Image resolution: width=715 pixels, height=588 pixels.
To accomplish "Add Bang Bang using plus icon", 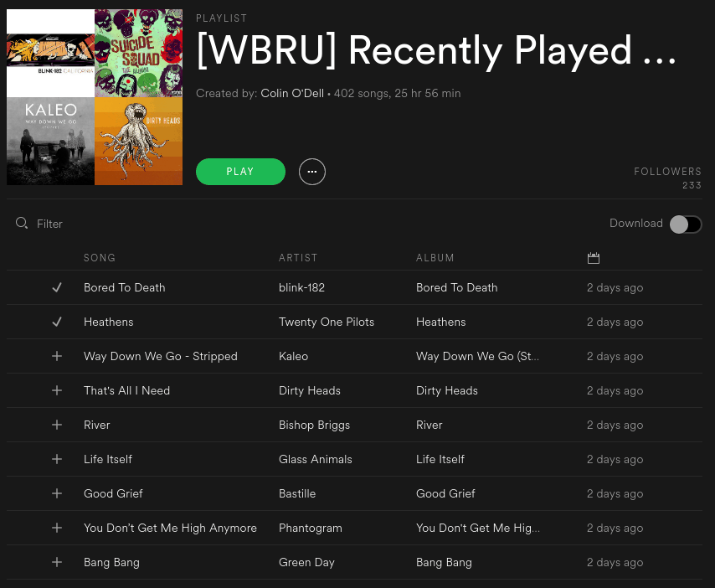I will pos(57,562).
